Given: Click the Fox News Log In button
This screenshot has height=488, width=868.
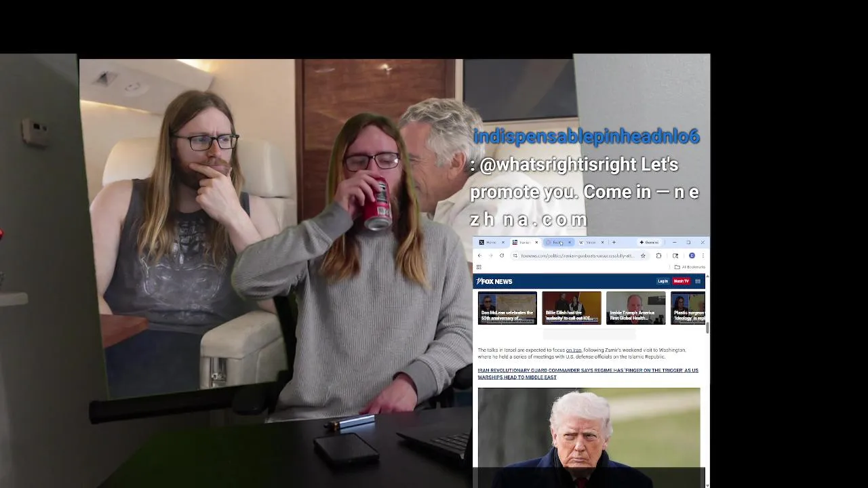Looking at the screenshot, I should (x=663, y=281).
